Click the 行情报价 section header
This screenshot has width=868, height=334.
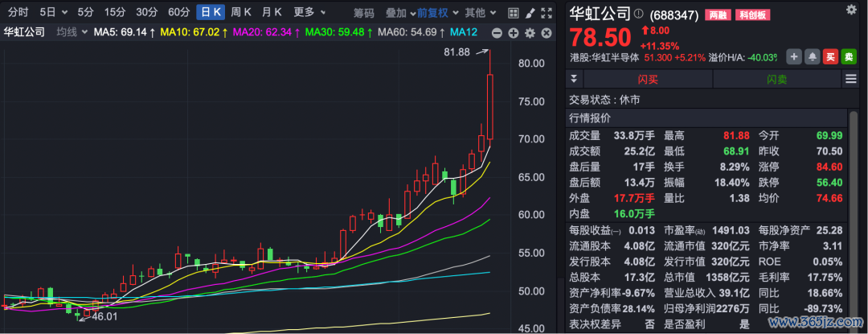coord(590,118)
